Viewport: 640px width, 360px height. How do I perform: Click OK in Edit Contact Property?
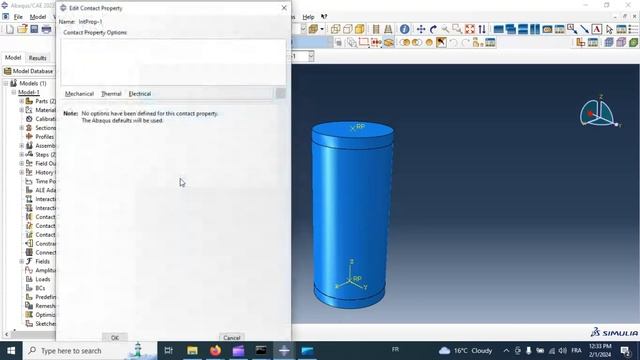click(x=115, y=338)
